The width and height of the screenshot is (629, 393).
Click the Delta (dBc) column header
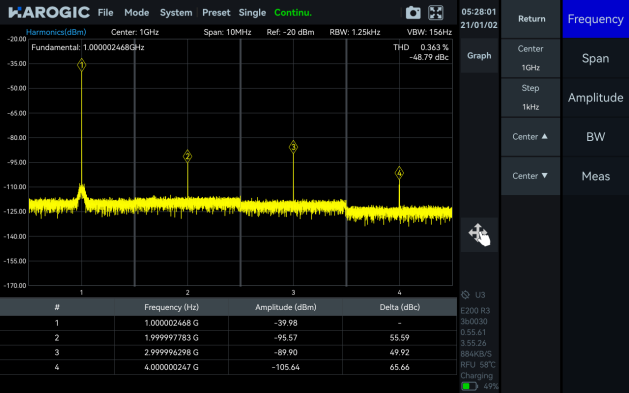click(x=400, y=307)
